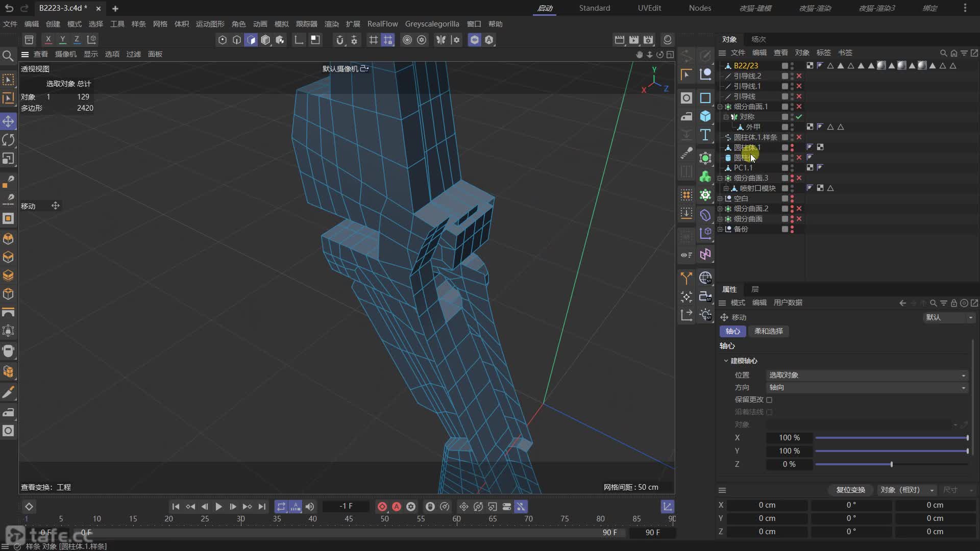The height and width of the screenshot is (551, 980).
Task: Enable the 保留更改 checkbox
Action: [x=769, y=400]
